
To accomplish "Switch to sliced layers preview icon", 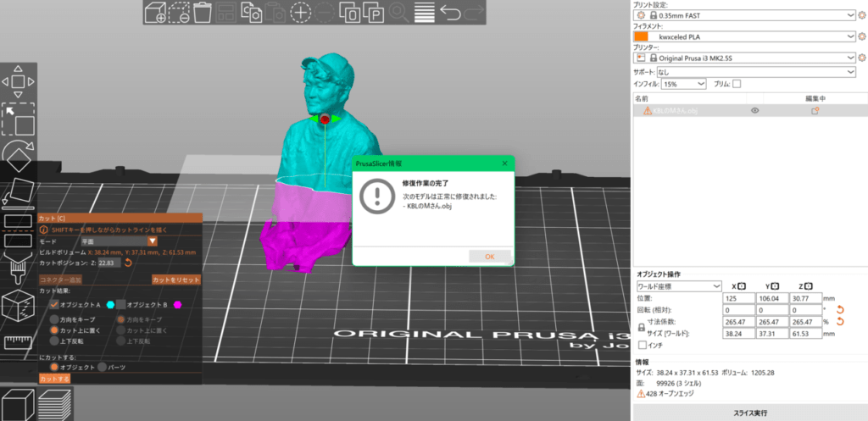I will click(53, 404).
